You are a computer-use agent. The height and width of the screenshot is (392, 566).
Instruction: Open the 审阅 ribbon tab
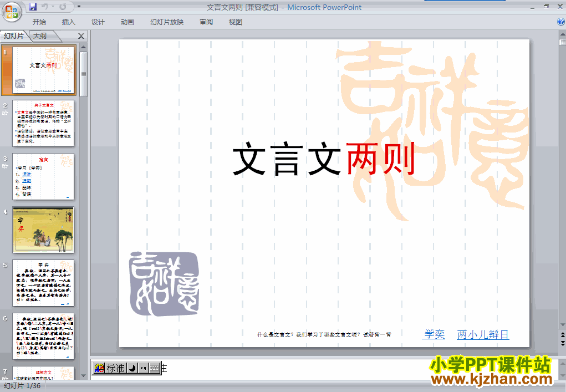pyautogui.click(x=206, y=22)
